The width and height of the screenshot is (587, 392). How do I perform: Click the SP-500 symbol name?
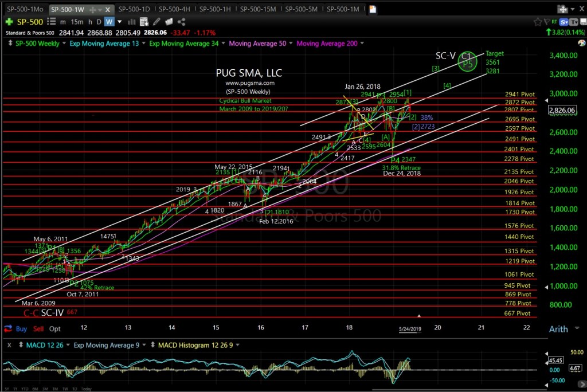(x=30, y=22)
